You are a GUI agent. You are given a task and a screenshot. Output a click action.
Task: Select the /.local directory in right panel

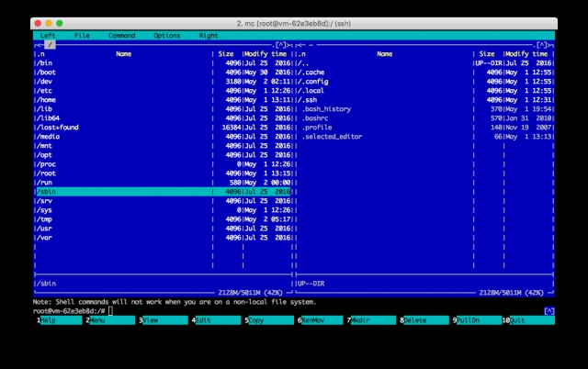pyautogui.click(x=424, y=91)
